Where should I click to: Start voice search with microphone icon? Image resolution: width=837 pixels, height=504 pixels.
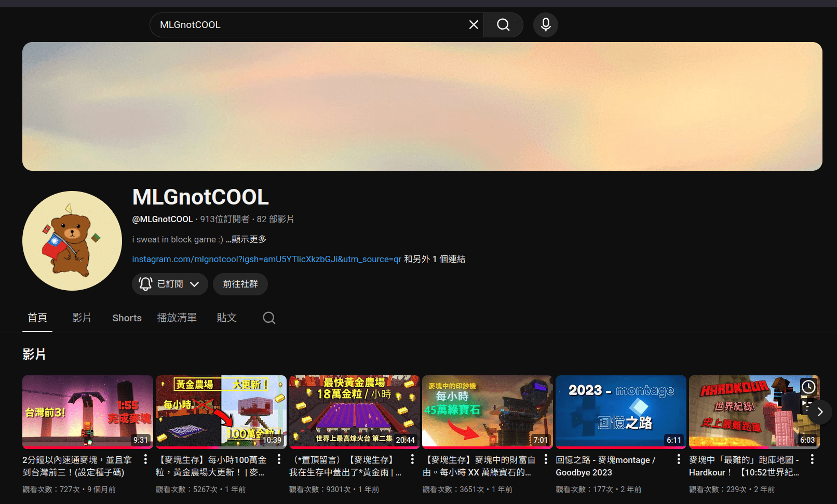tap(546, 25)
